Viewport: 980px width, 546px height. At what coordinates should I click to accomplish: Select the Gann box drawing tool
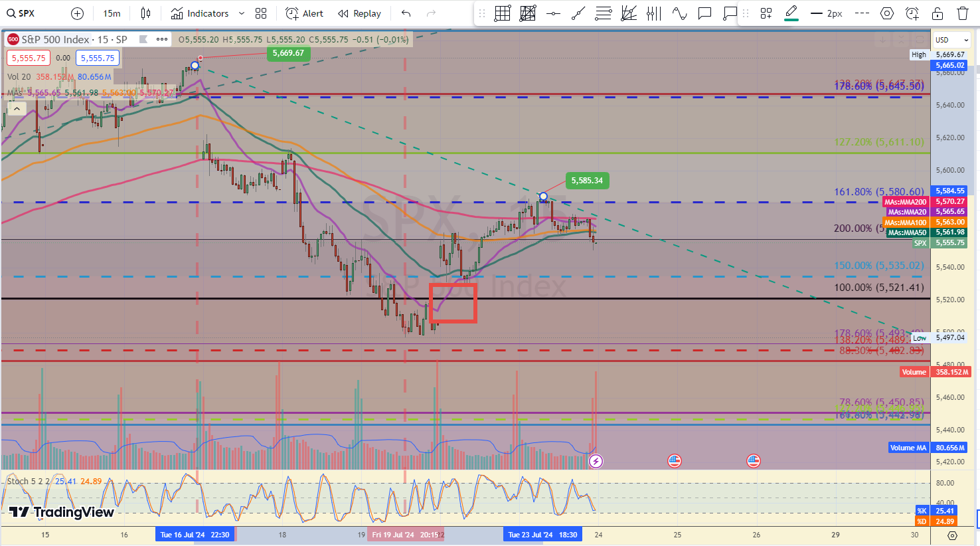click(x=503, y=13)
